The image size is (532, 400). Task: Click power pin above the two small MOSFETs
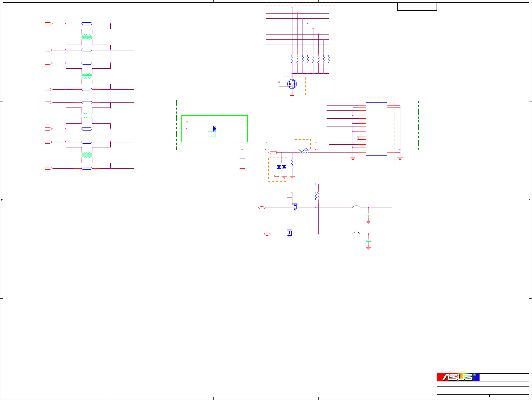[x=292, y=193]
